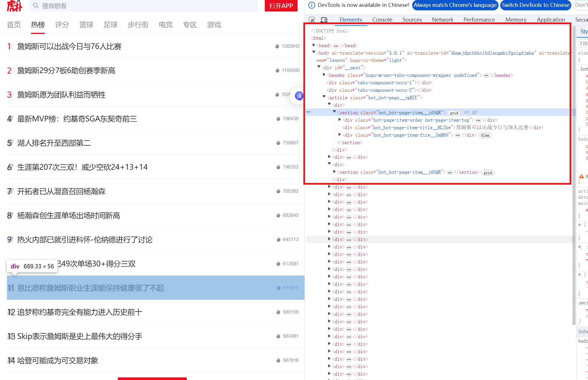This screenshot has height=380, width=588.
Task: Click Switch DevTools to Chinese button
Action: click(535, 5)
